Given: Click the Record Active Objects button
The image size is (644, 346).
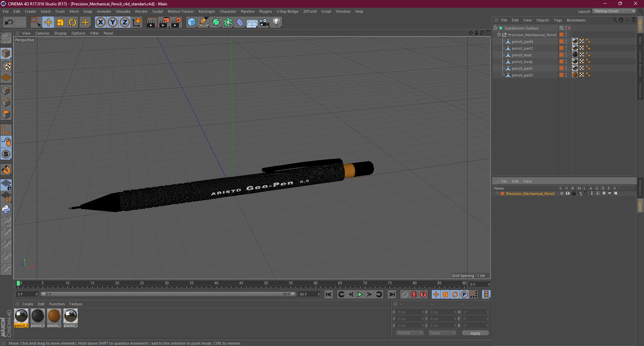Looking at the screenshot, I should click(x=405, y=294).
